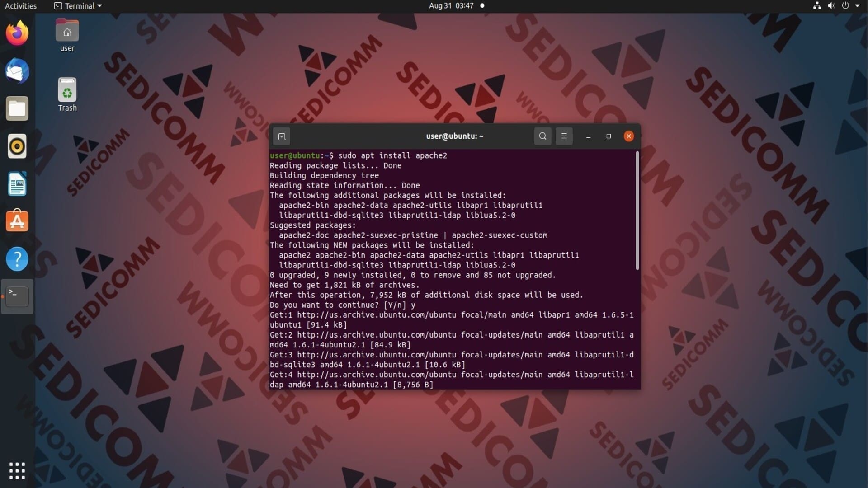The image size is (868, 488).
Task: Click the terminal vertical scrollbar
Action: (637, 211)
